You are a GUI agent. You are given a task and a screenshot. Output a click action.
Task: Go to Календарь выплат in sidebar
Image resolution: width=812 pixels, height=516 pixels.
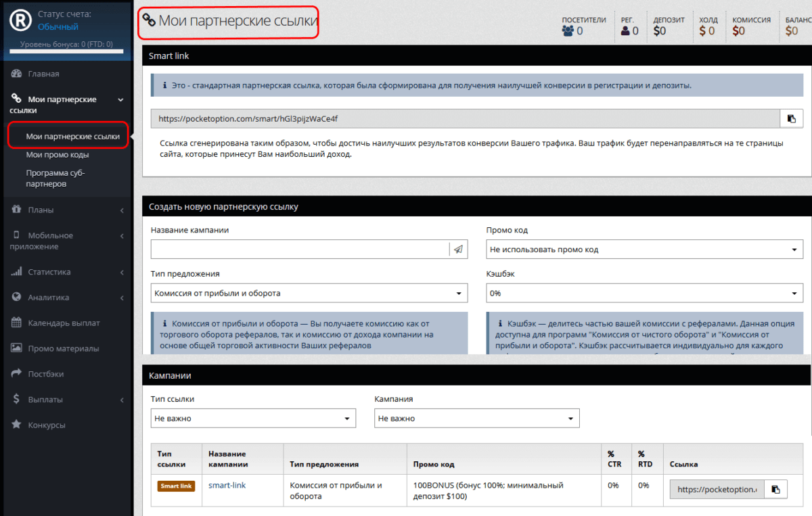64,323
